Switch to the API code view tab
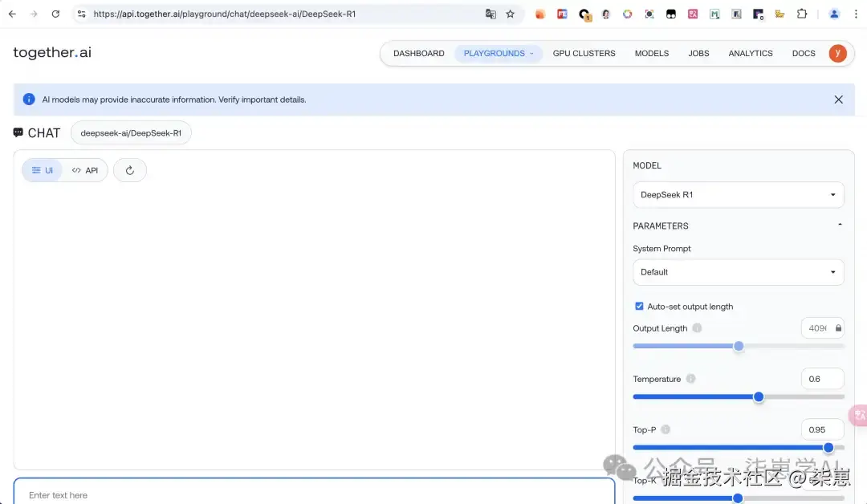This screenshot has height=504, width=867. [x=85, y=170]
